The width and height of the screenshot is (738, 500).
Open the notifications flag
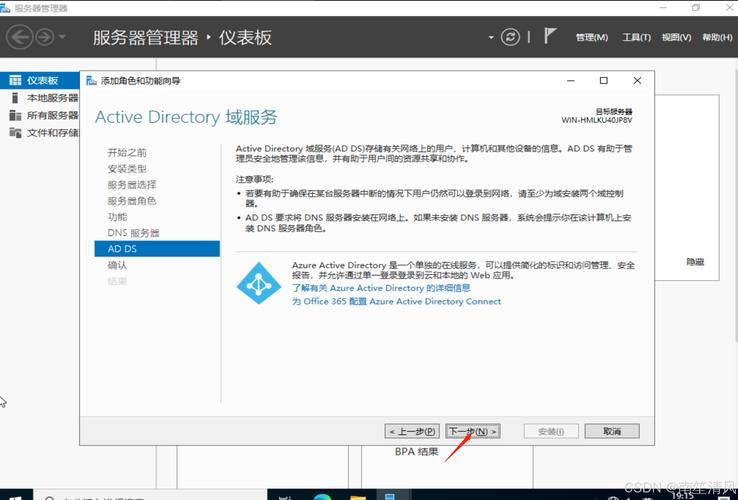click(x=549, y=36)
